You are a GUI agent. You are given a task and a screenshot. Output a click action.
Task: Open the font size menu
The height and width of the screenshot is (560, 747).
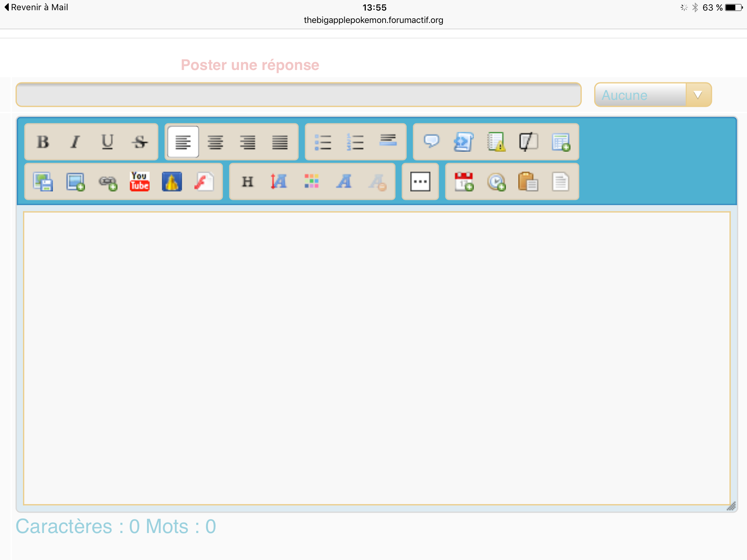(279, 182)
